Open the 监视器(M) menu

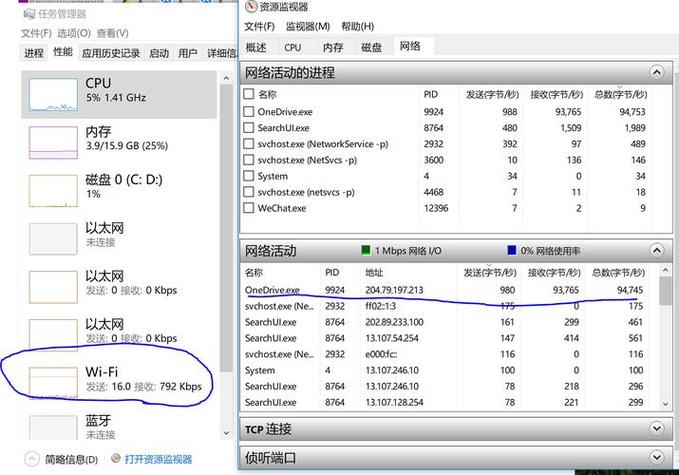[308, 26]
